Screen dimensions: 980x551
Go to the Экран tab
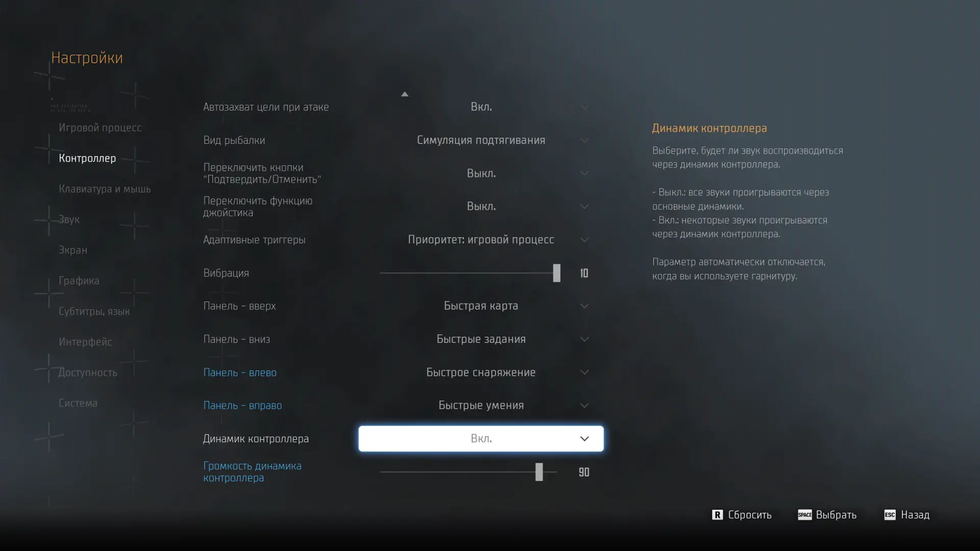click(73, 250)
